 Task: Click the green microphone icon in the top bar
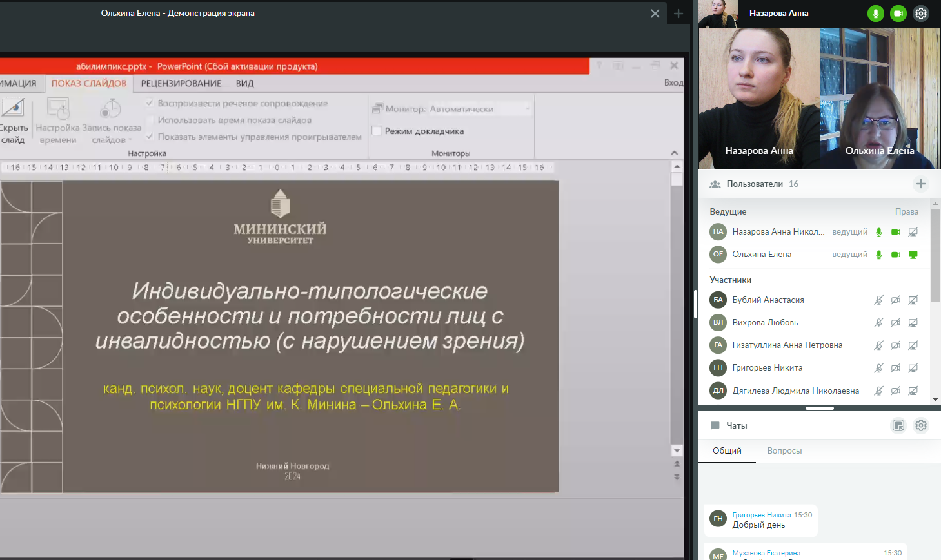click(875, 14)
